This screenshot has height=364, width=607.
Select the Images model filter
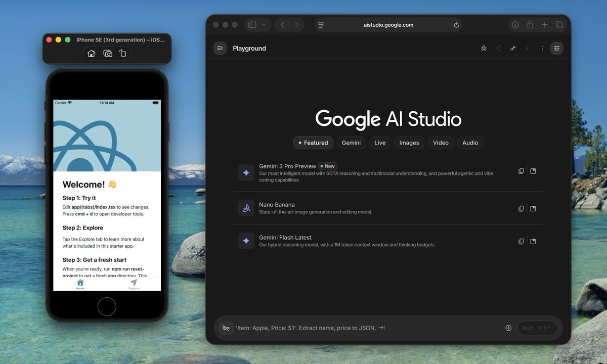(x=409, y=143)
